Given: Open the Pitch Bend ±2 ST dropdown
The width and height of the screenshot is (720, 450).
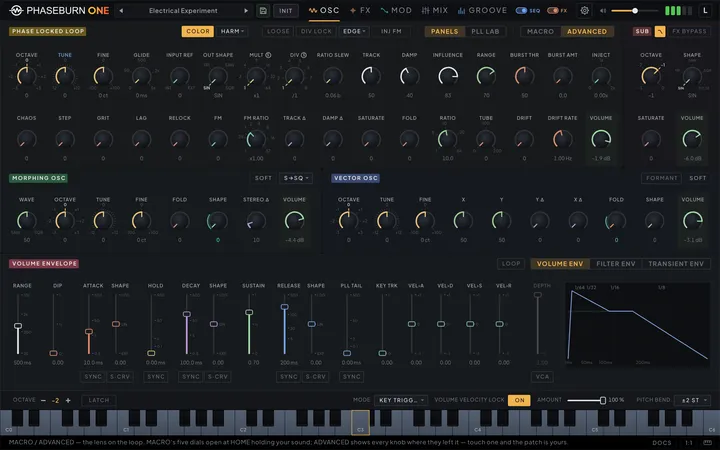Looking at the screenshot, I should point(693,400).
